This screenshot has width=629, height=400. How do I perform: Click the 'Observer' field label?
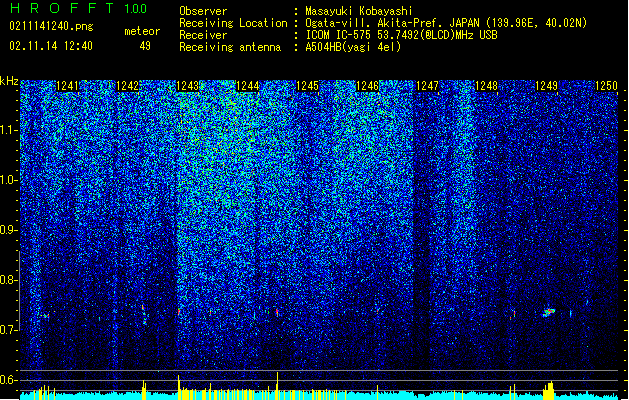click(x=203, y=11)
